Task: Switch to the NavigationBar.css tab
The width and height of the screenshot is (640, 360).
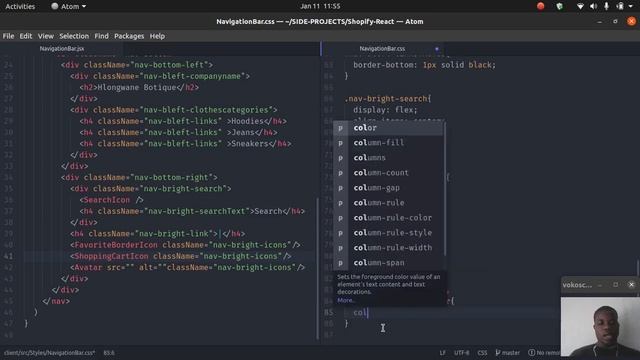Action: 382,49
